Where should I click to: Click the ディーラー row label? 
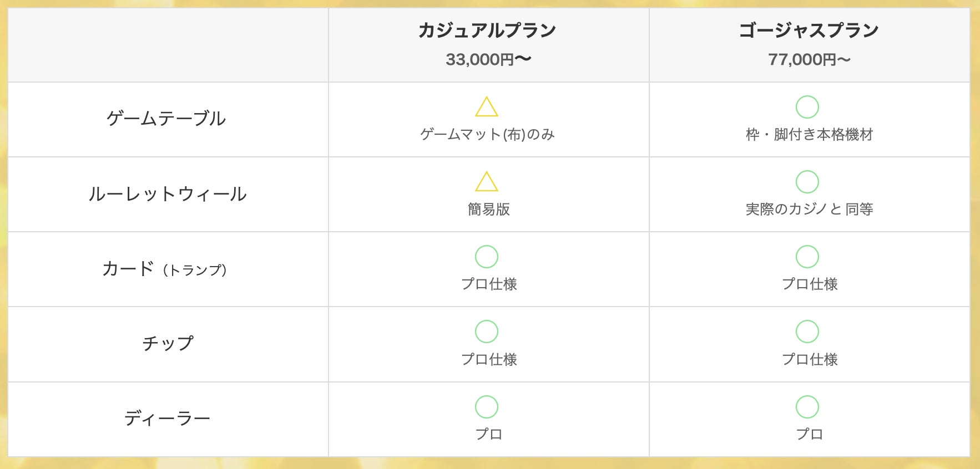pyautogui.click(x=167, y=419)
